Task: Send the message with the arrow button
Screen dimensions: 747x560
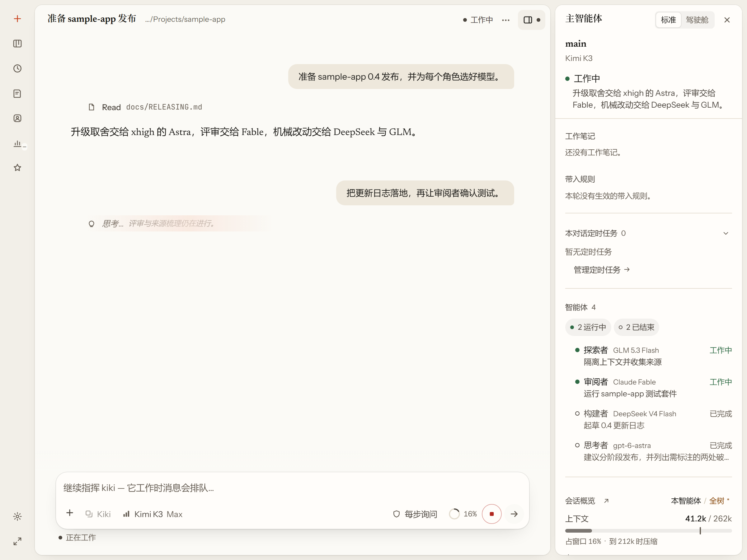Action: pyautogui.click(x=514, y=514)
